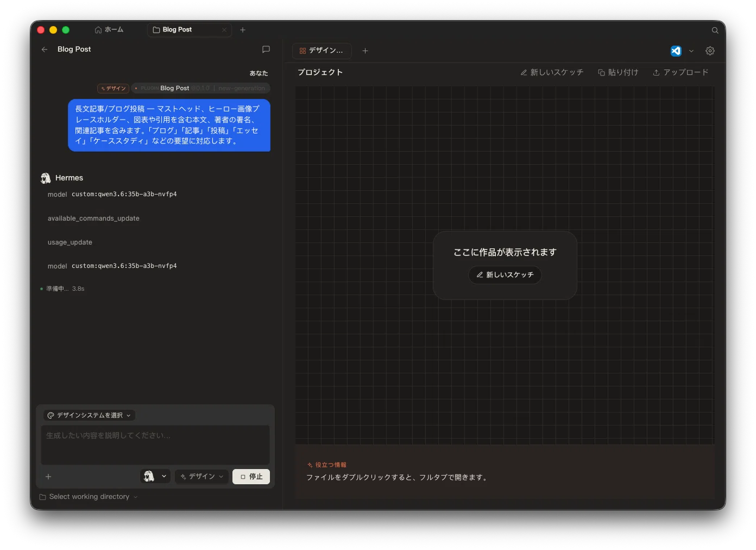
Task: Click 新しいスケッチ in the project toolbar
Action: 552,72
